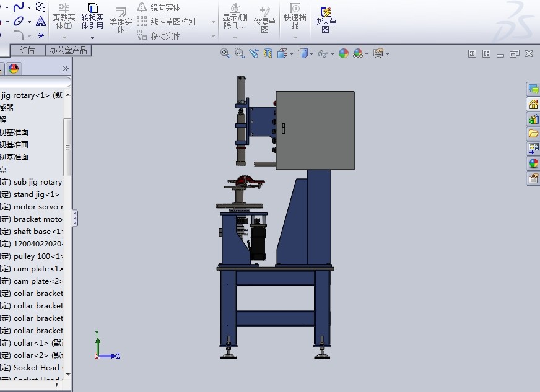Select the Point (asterisk) sketch tool

click(x=41, y=35)
